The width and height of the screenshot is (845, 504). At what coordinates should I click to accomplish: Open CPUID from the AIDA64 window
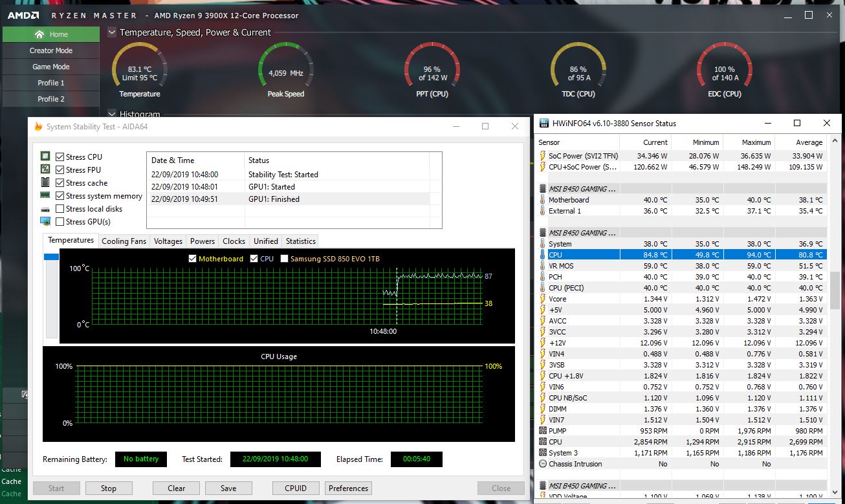pos(296,488)
